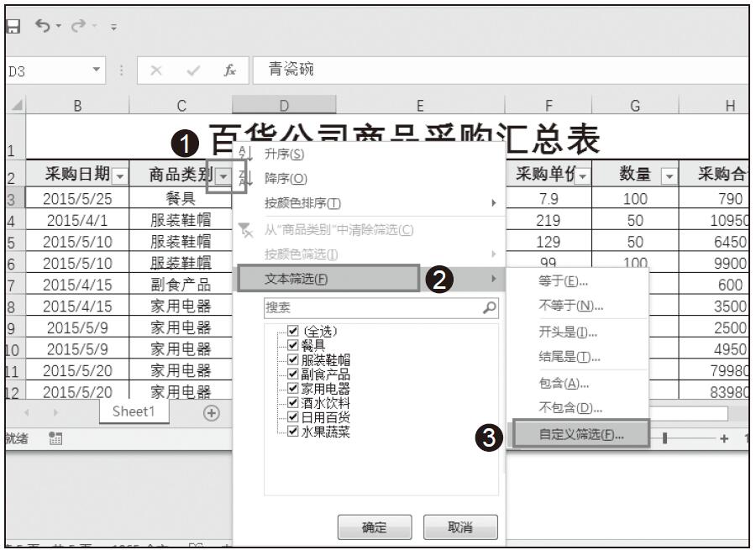Uncheck the 水果蔬菜 checkbox

(x=292, y=432)
